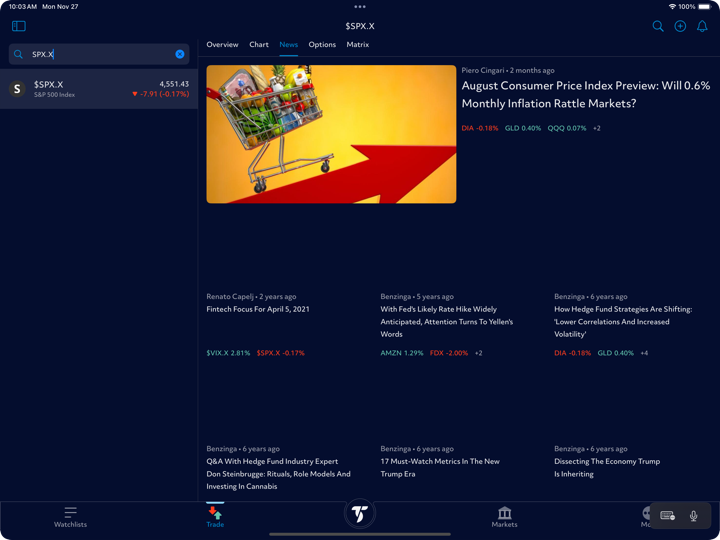Clear the SPX.X search text
Screen dimensions: 720x540
click(x=180, y=54)
